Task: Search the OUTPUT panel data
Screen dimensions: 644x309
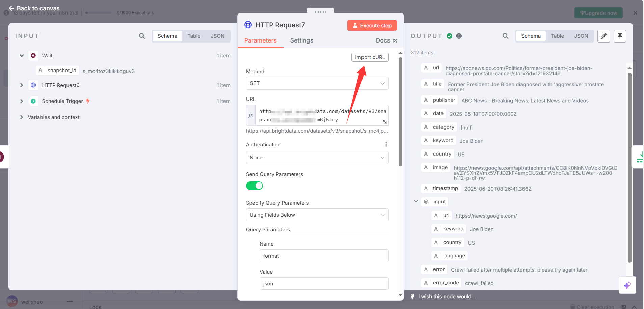Action: point(505,36)
